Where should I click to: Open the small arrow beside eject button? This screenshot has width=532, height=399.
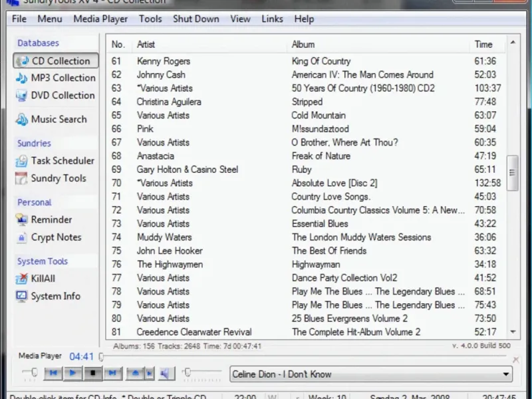(150, 373)
